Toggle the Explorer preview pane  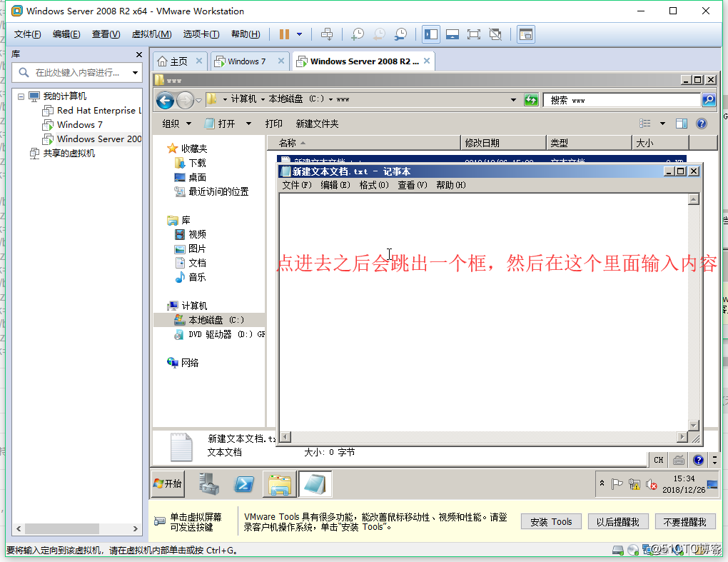pos(682,124)
